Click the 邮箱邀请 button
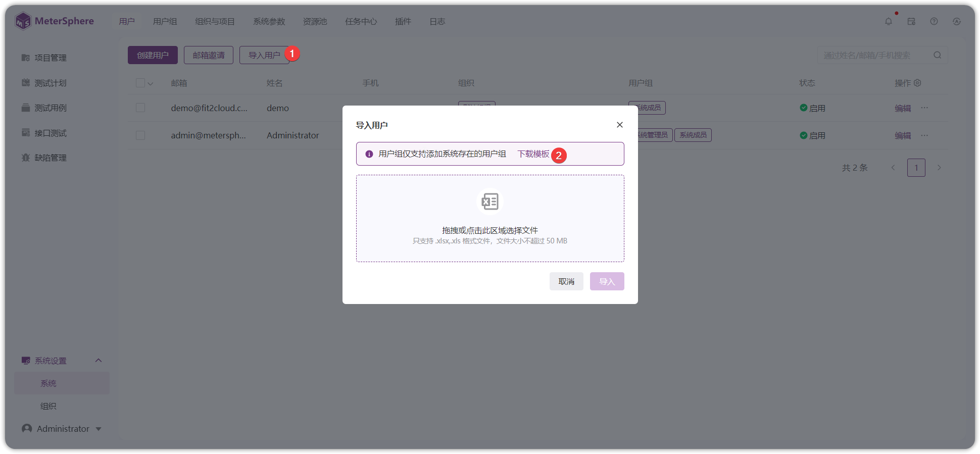The image size is (980, 454). click(209, 55)
